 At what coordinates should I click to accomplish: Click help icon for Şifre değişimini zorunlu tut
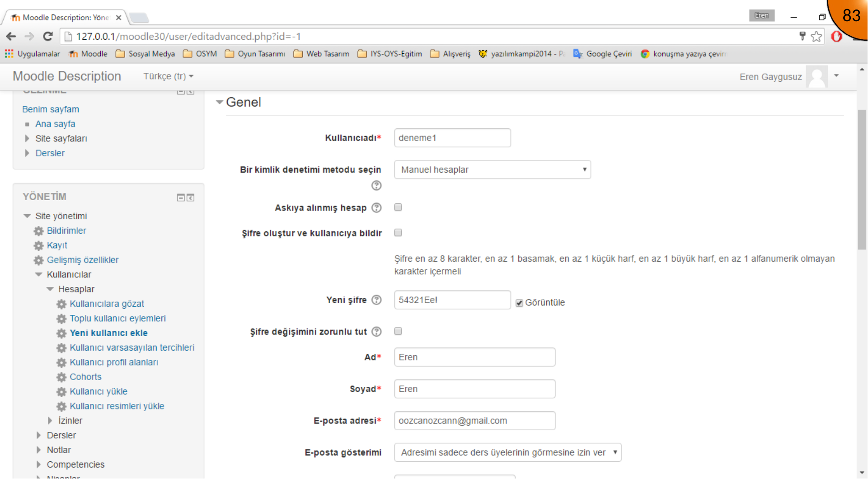tap(376, 332)
